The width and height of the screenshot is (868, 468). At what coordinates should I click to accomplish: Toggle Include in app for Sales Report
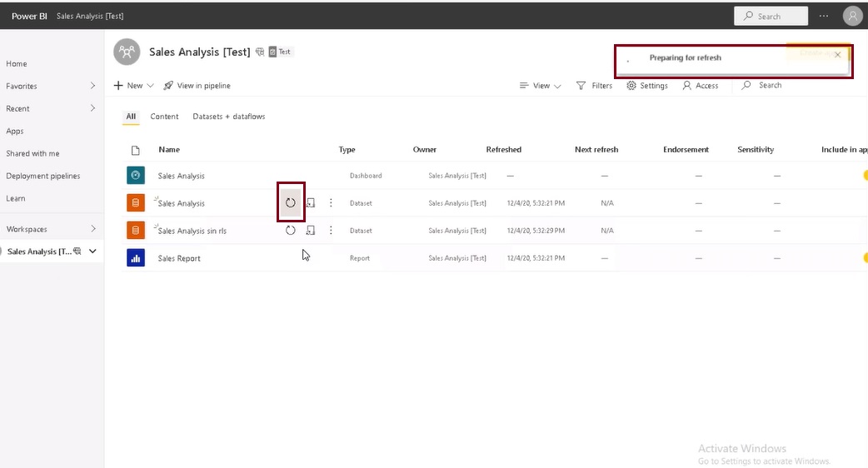866,258
